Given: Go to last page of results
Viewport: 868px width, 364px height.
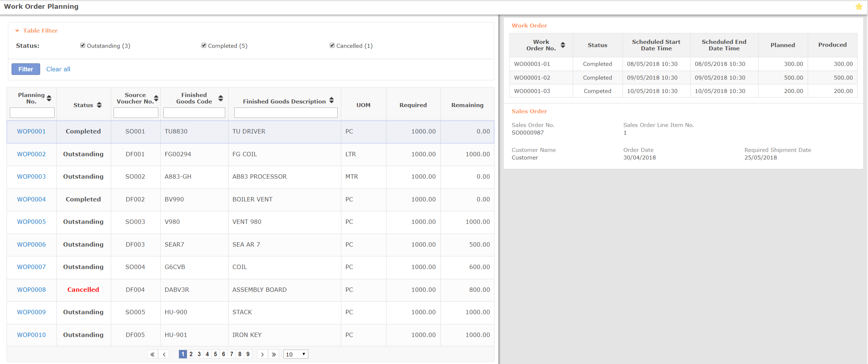Looking at the screenshot, I should [x=274, y=354].
